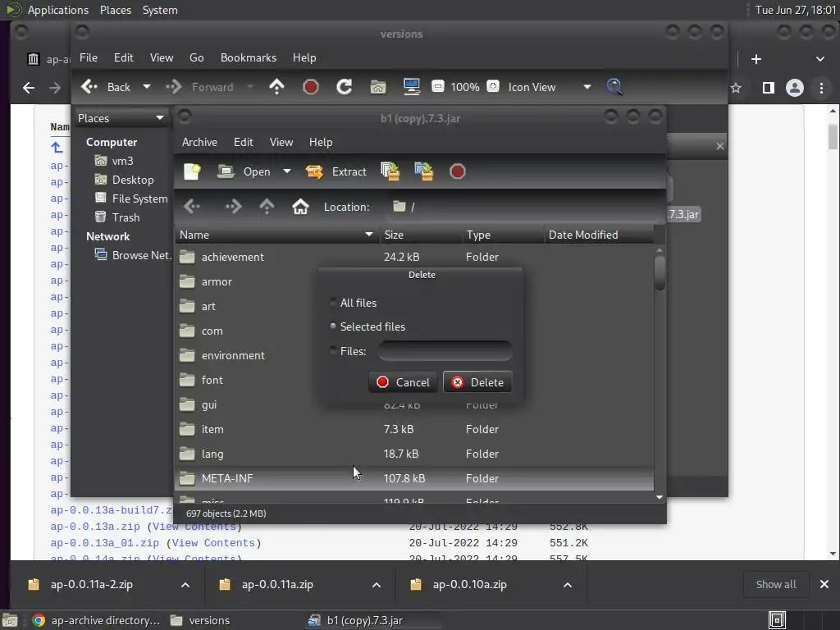Click the Home folder icon in versions toolbar
840x630 pixels.
tap(378, 87)
